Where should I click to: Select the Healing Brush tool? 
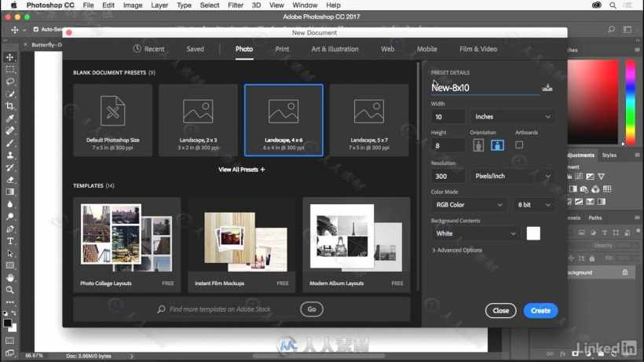10,130
